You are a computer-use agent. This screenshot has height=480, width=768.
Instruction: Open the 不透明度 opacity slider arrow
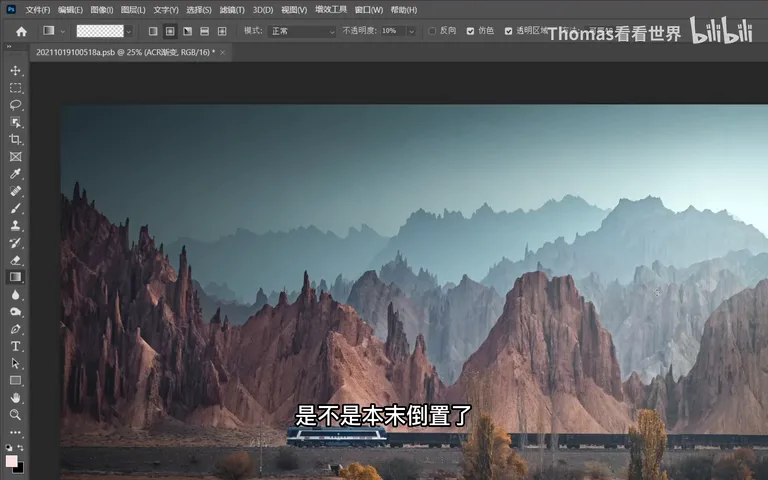(x=411, y=31)
